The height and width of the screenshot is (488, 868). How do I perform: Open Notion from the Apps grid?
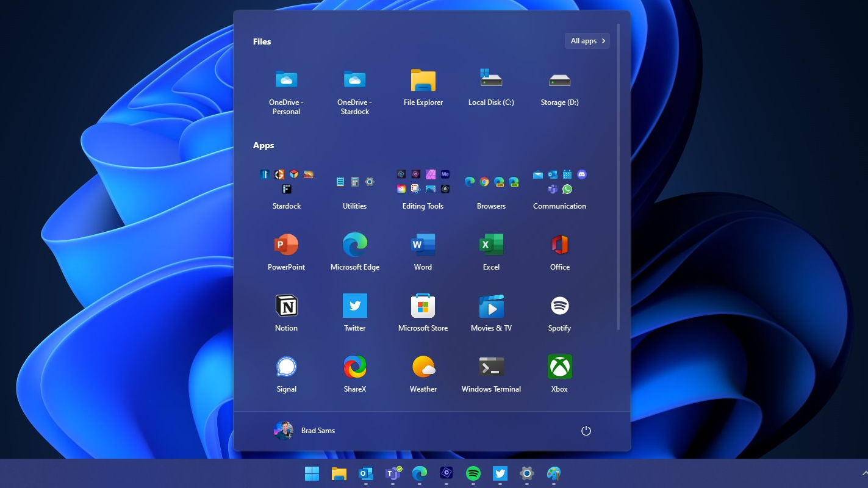tap(286, 312)
